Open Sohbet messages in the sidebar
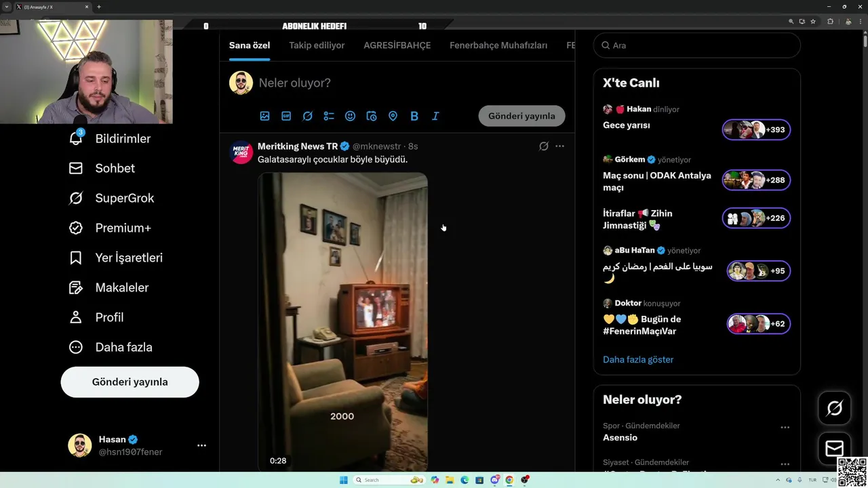The height and width of the screenshot is (488, 868). (102, 168)
